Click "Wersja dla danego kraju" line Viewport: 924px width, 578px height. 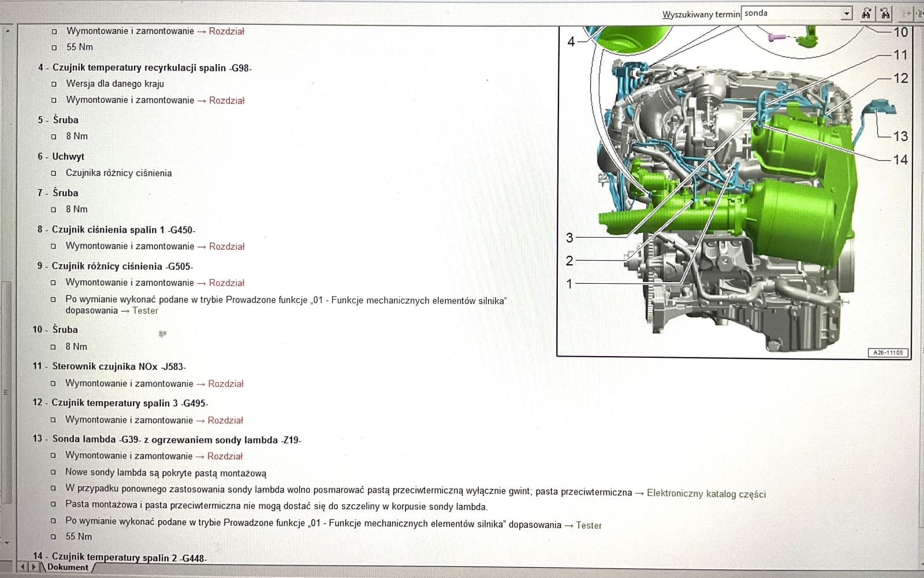coord(115,83)
